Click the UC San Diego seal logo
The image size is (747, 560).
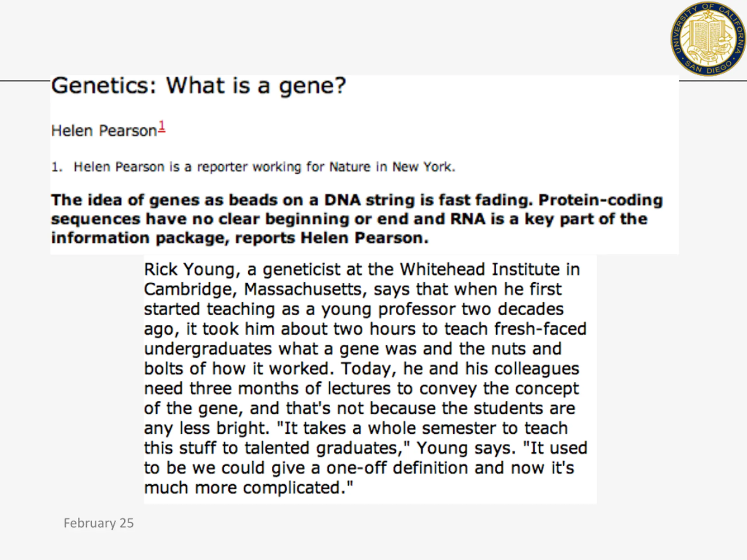pos(708,38)
